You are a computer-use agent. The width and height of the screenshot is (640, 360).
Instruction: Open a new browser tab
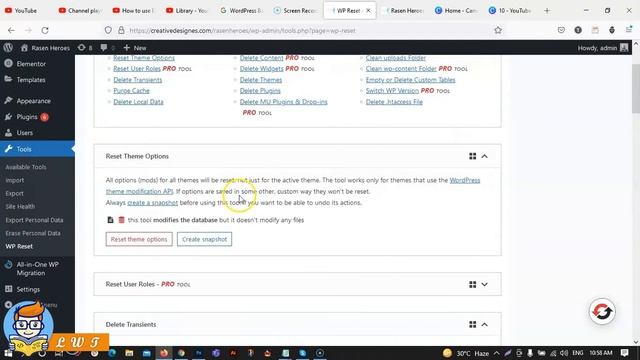coord(547,11)
